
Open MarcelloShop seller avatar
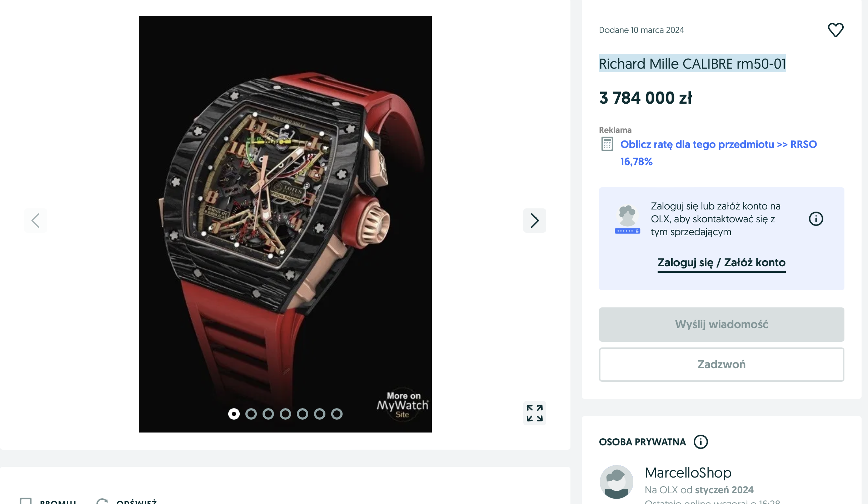pos(617,482)
